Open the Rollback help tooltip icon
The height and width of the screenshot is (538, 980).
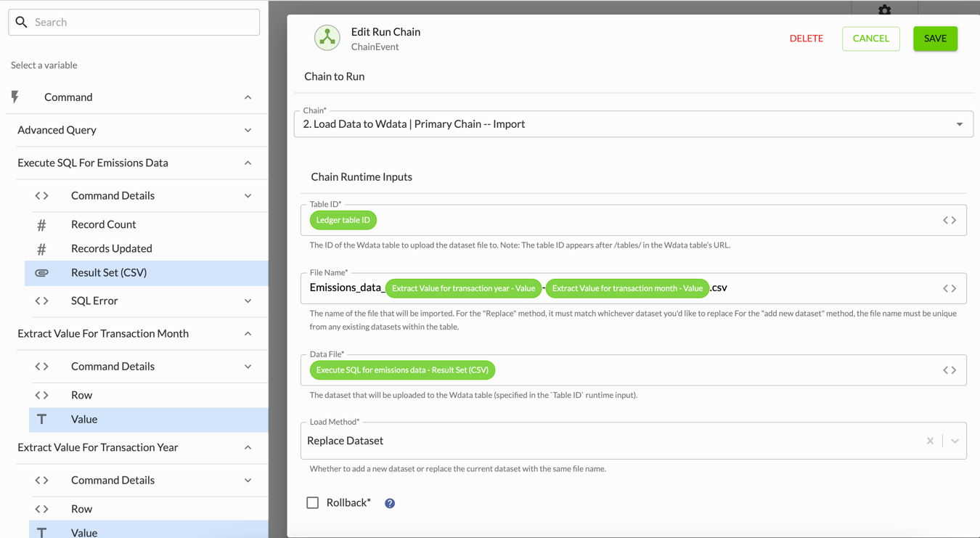click(390, 503)
